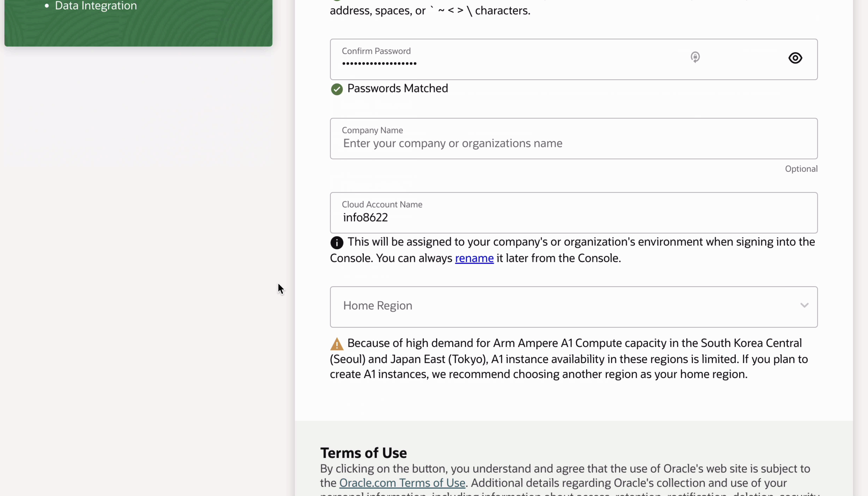
Task: Click the password manager icon in Confirm Password
Action: tap(695, 57)
